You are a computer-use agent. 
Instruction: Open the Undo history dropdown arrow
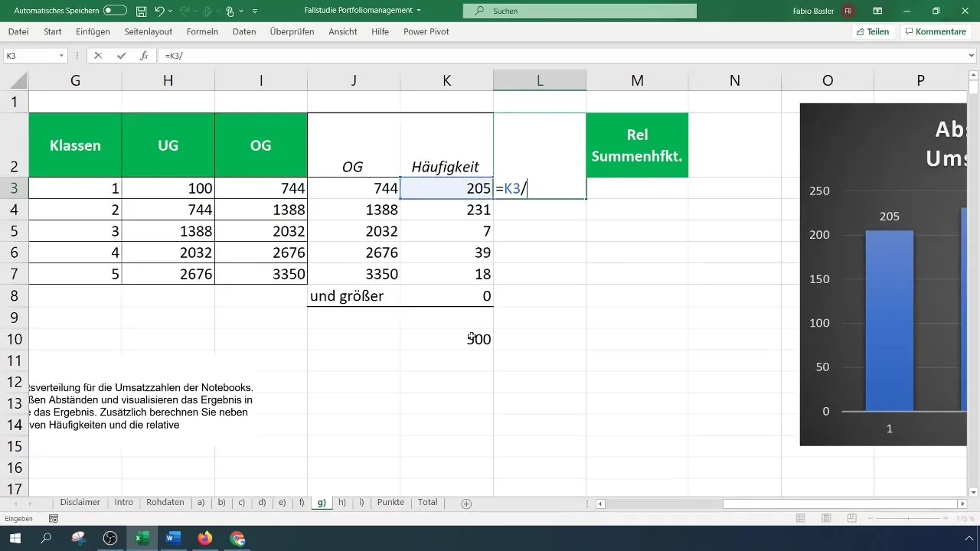coord(171,11)
